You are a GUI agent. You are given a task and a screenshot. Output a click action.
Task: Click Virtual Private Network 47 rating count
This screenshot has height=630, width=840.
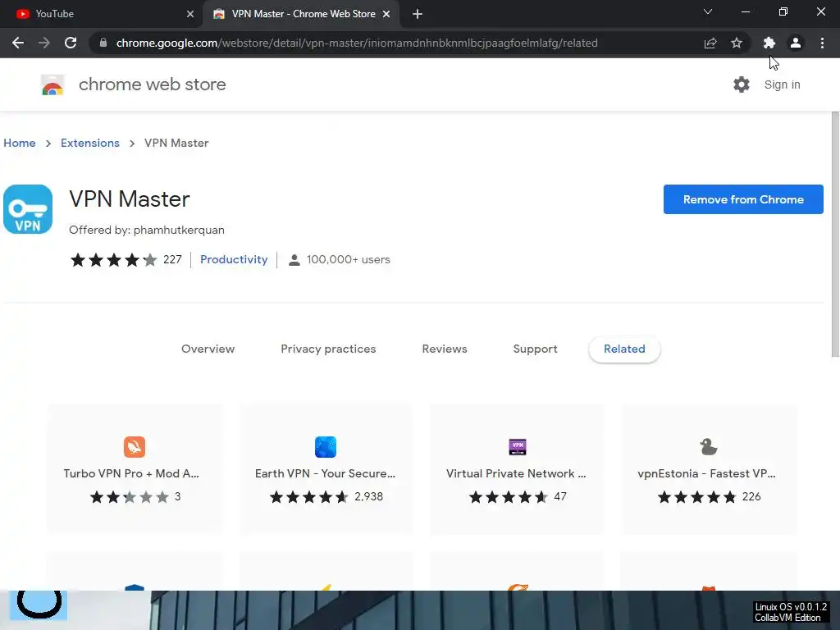coord(559,496)
